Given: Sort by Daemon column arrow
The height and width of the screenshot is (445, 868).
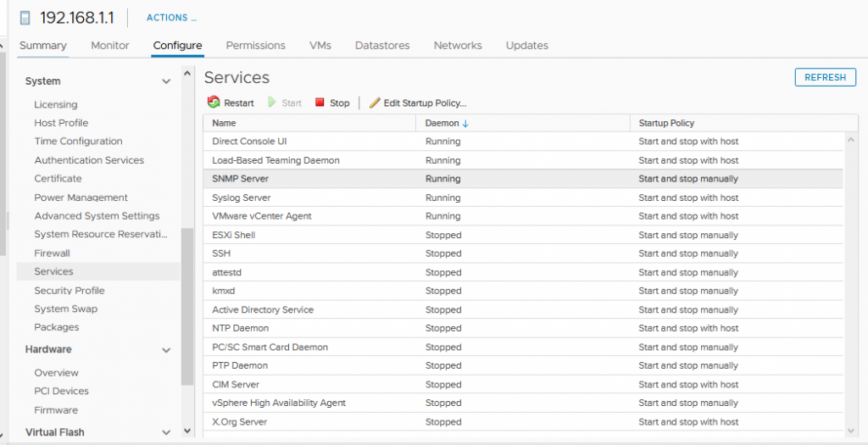Looking at the screenshot, I should [465, 124].
